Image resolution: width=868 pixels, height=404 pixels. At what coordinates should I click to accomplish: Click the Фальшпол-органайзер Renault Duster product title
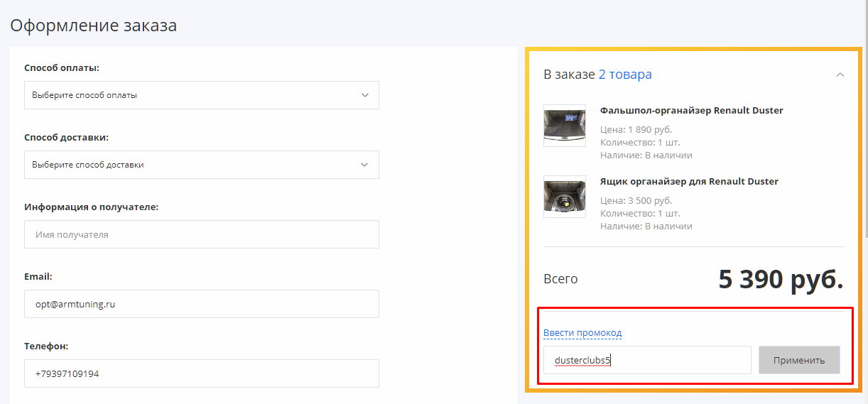click(692, 111)
